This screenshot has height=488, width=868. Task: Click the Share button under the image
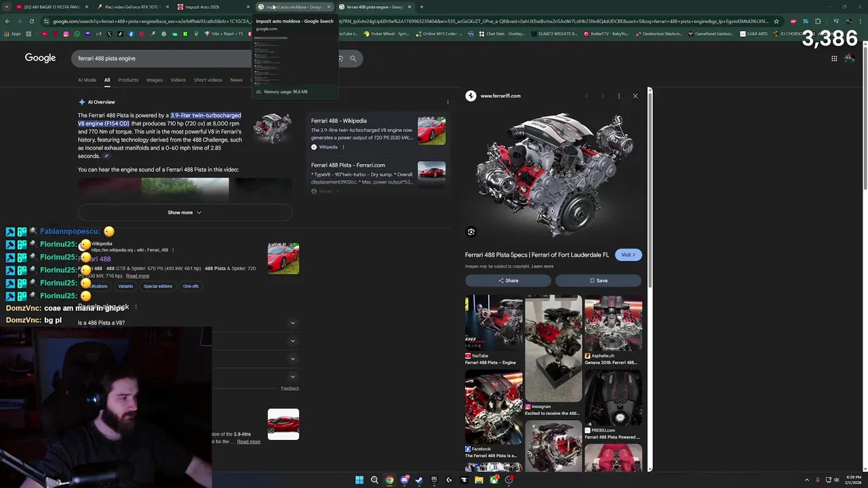[508, 281]
